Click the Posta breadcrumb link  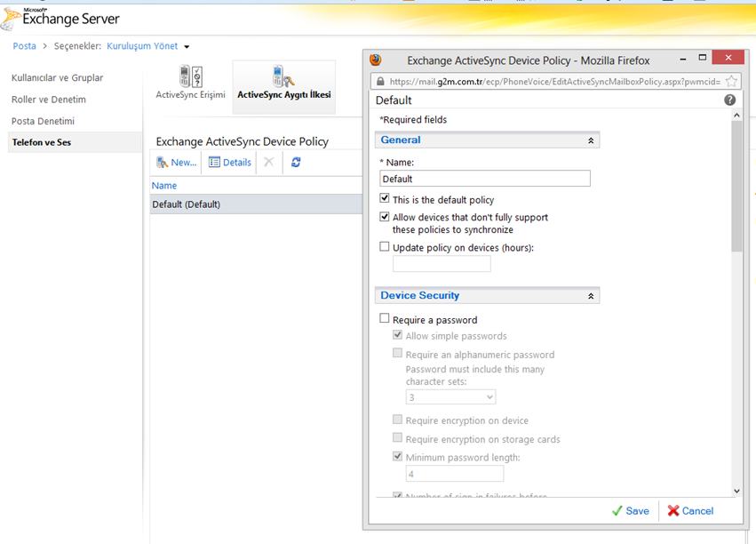point(25,46)
